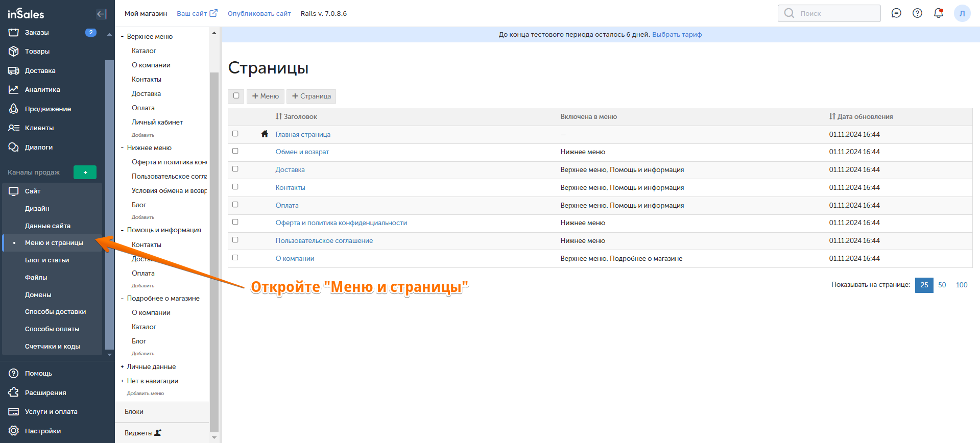Click the help question mark icon in header
Image resolution: width=980 pixels, height=443 pixels.
tap(917, 13)
